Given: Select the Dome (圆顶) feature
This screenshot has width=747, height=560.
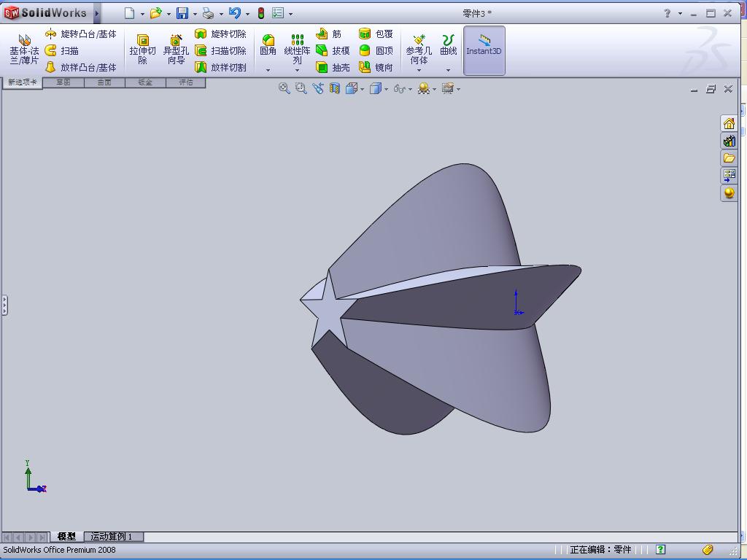Looking at the screenshot, I should (x=376, y=50).
